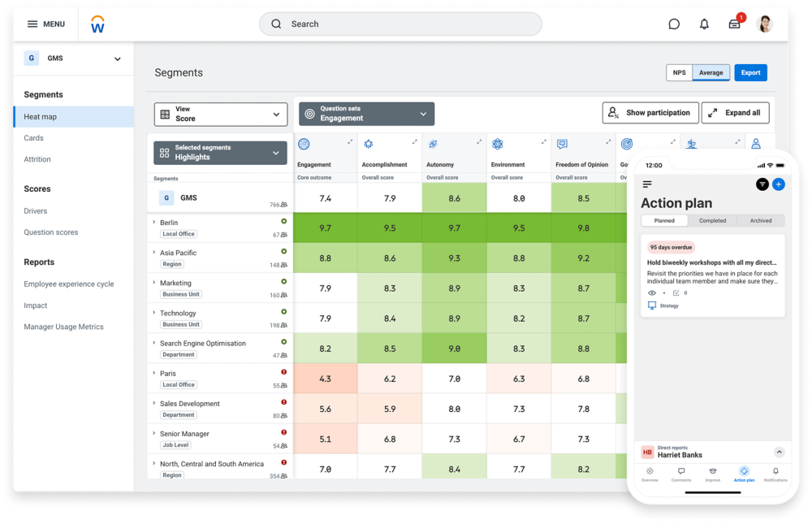The width and height of the screenshot is (812, 524).
Task: Open the chat messages icon
Action: (674, 24)
